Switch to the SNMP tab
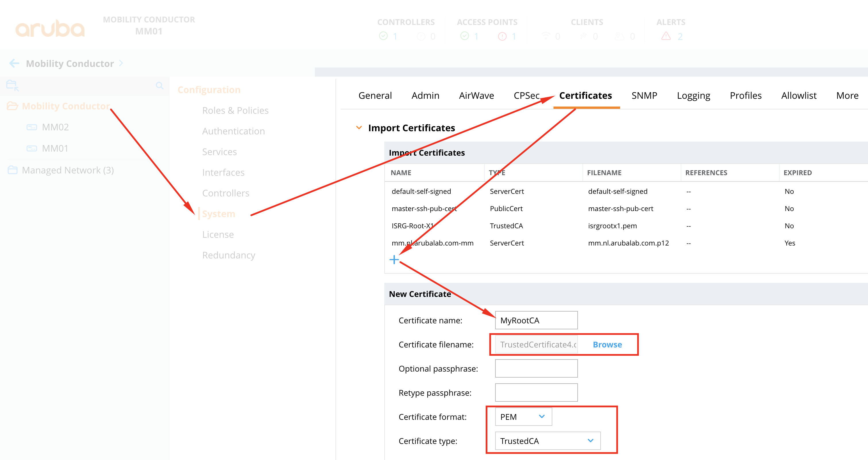The width and height of the screenshot is (868, 460). [x=644, y=96]
